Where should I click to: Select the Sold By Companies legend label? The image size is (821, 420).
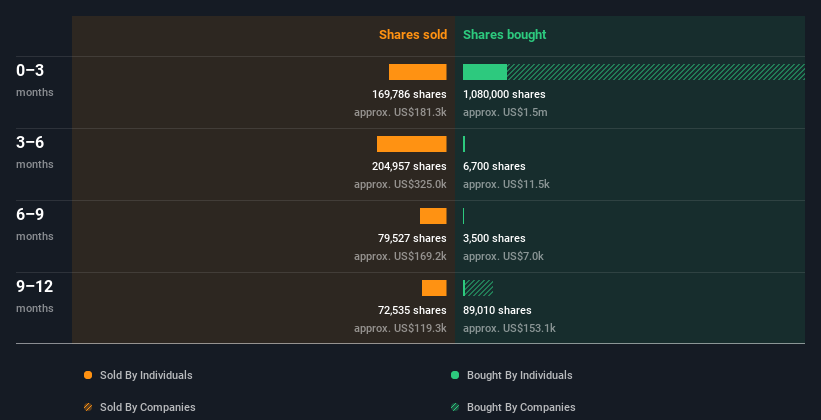(x=148, y=407)
